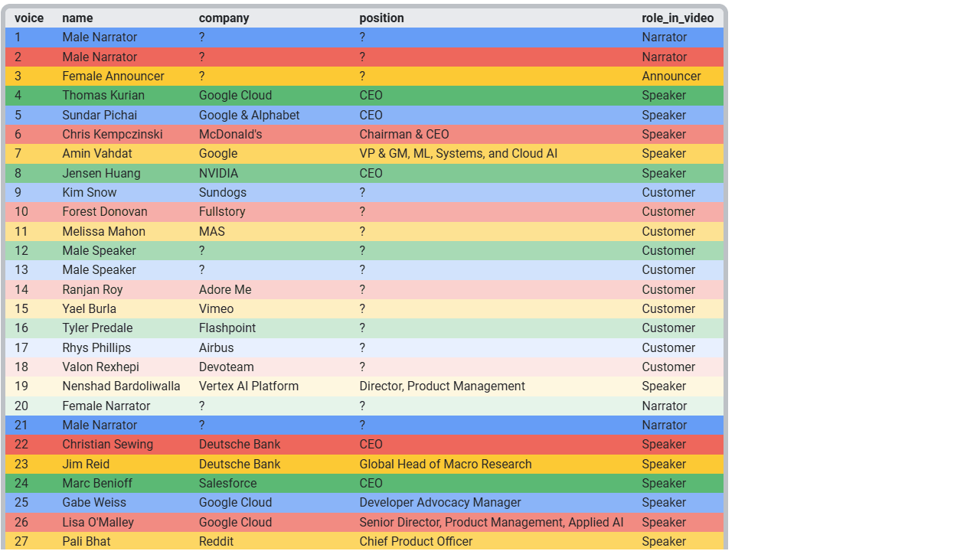Click the Nenshad Bardoliwalla name cell
980x551 pixels.
[121, 386]
